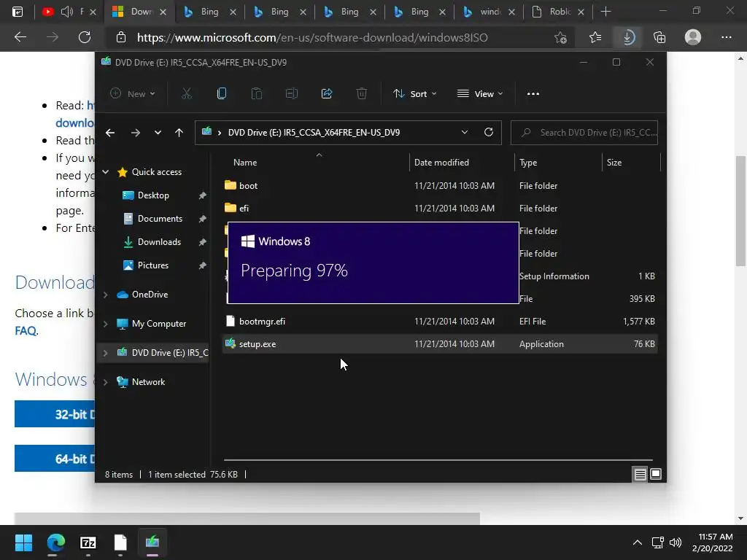Viewport: 747px width, 560px height.
Task: Open the Sort dropdown
Action: coord(414,94)
